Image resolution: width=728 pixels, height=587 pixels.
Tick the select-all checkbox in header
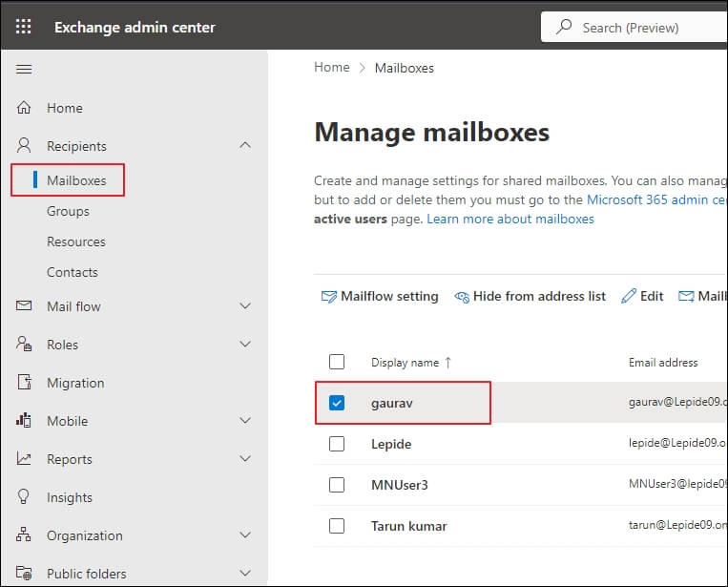point(337,362)
